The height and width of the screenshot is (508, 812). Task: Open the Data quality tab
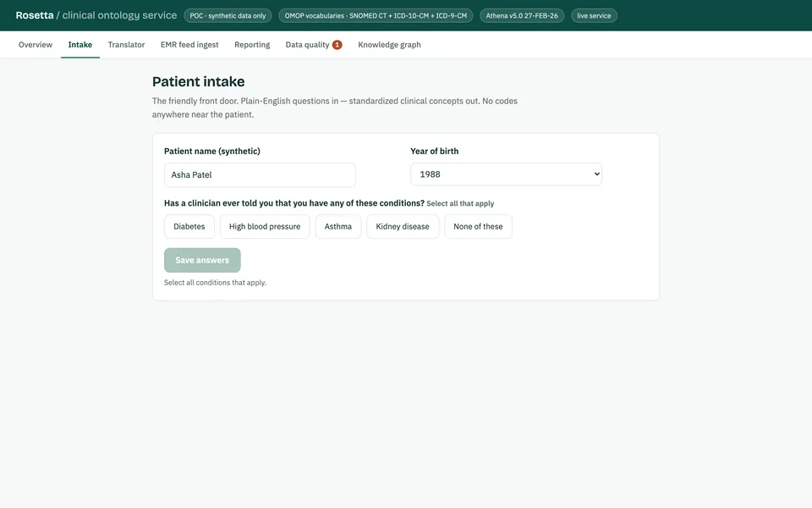click(313, 45)
